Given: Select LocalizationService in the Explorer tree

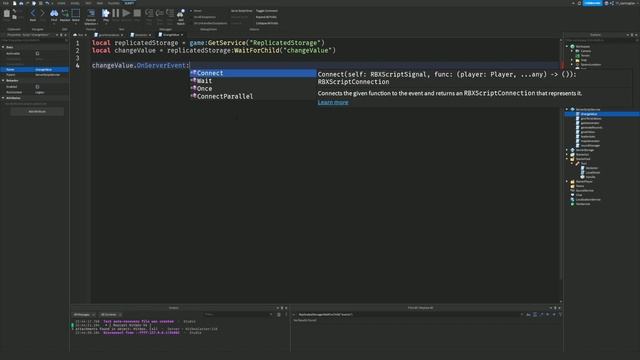Looking at the screenshot, I should [588, 200].
